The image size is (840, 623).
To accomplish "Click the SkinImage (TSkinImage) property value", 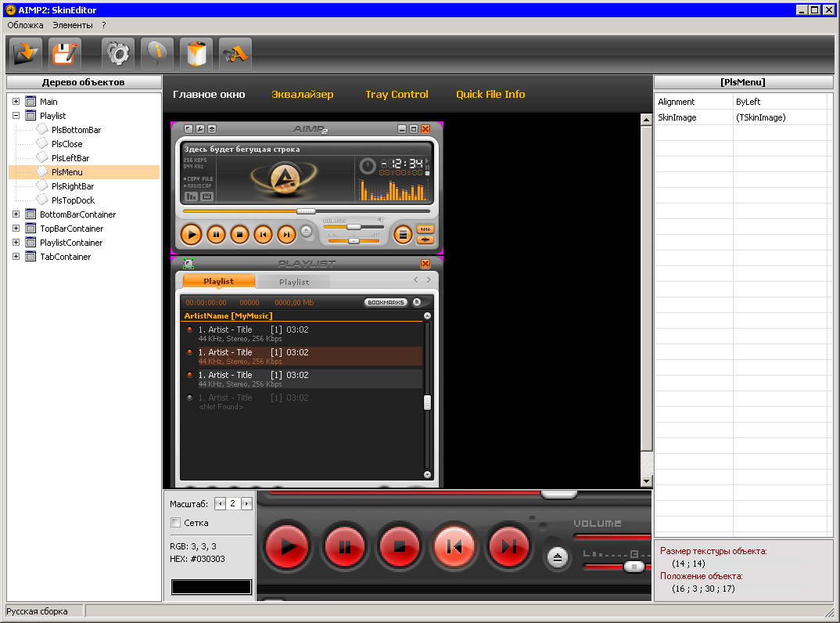I will pos(781,117).
